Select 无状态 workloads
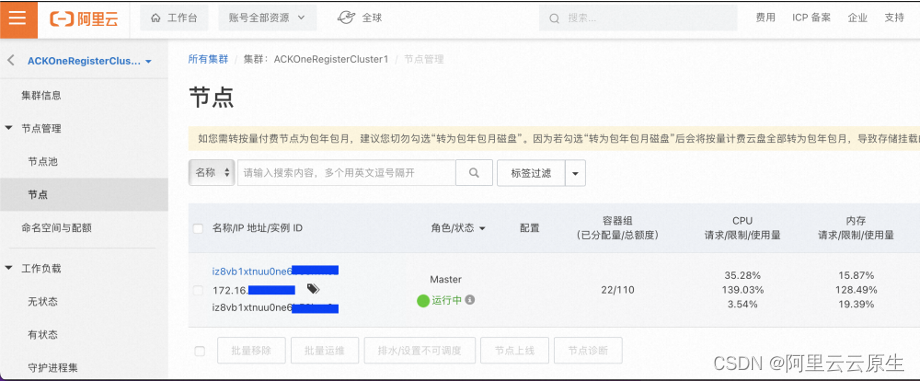 coord(42,302)
